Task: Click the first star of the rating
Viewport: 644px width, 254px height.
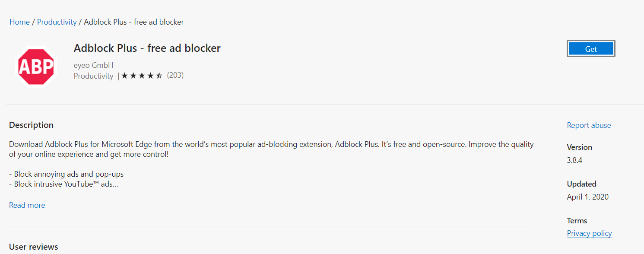Action: 124,76
